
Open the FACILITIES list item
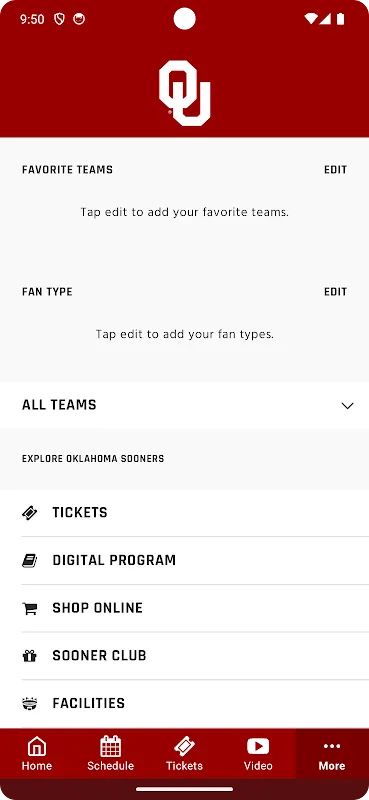click(x=195, y=704)
